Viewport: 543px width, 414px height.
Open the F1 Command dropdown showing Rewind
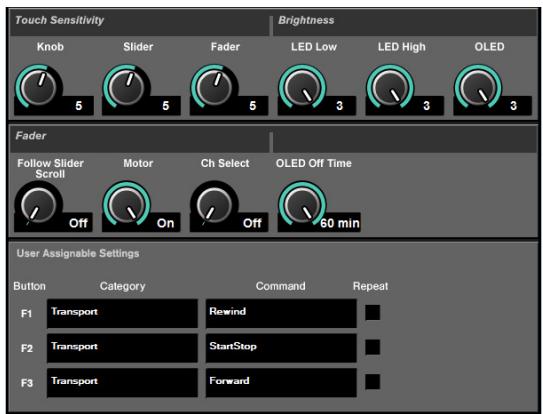point(281,314)
